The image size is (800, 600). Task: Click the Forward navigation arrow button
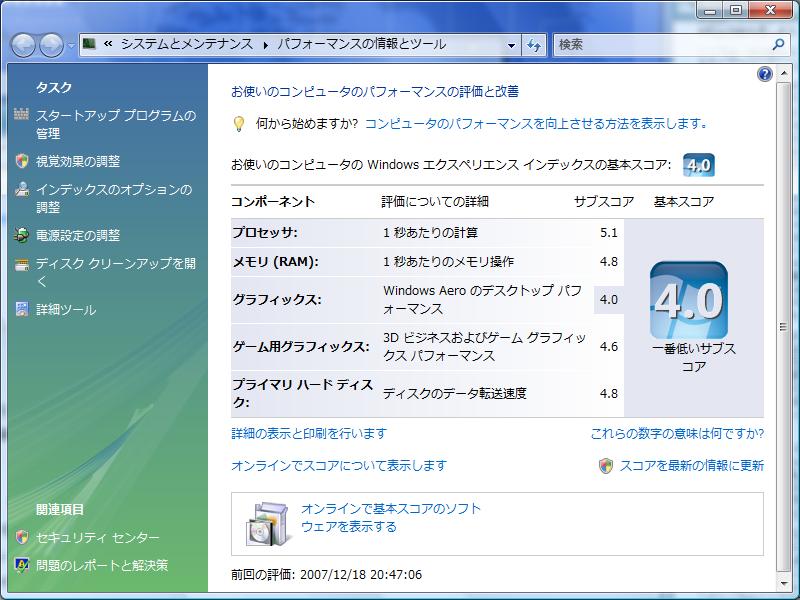(52, 45)
